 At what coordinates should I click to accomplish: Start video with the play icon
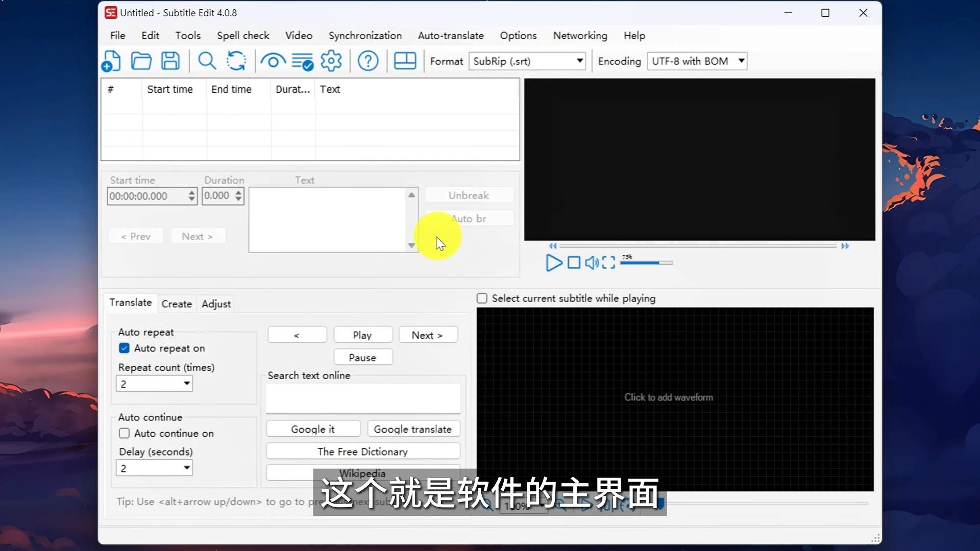[x=553, y=263]
